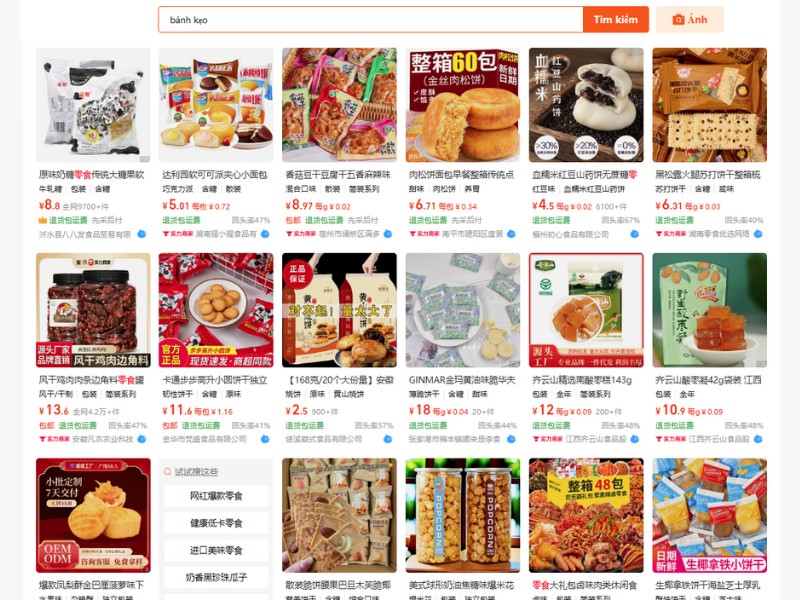Open chat icon under ¥6.71 meat floss cake
This screenshot has width=800, height=600.
tap(511, 234)
